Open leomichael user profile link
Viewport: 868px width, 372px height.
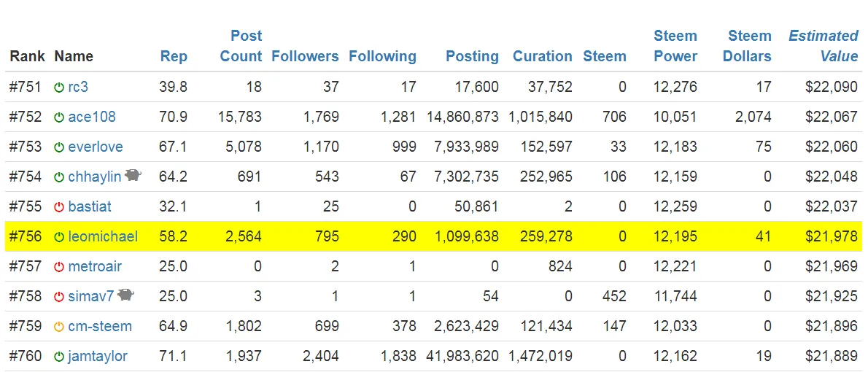[103, 237]
